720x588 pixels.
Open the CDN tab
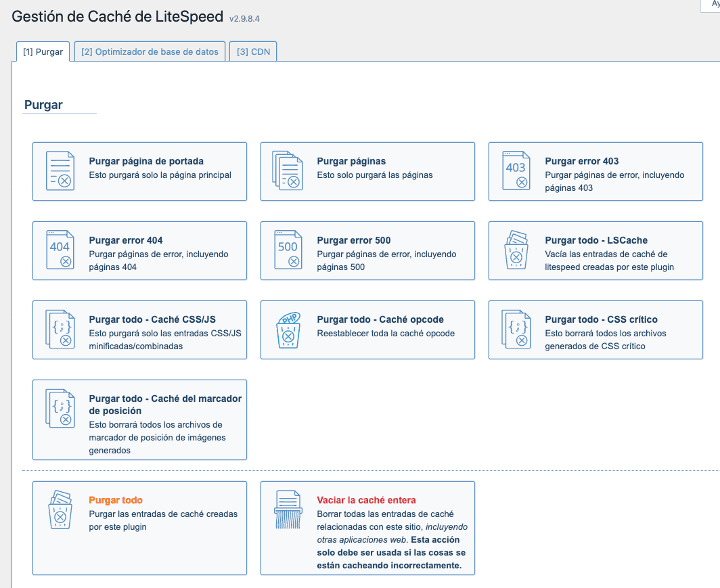253,52
